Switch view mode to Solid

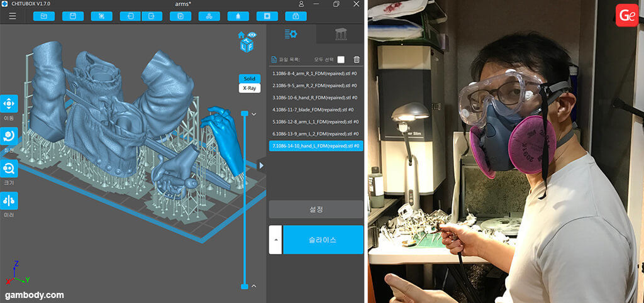(x=249, y=79)
